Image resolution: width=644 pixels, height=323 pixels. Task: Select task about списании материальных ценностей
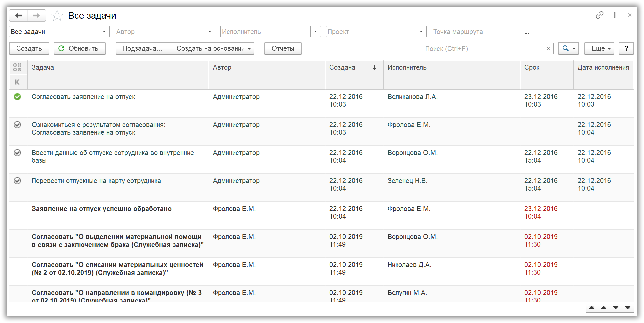click(x=117, y=269)
